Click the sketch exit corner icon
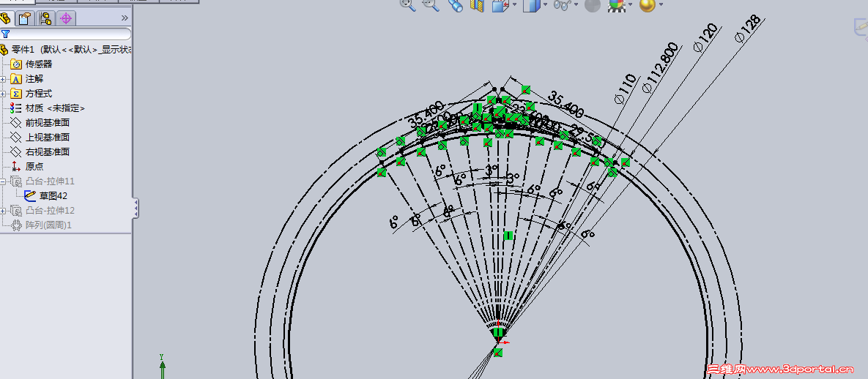Screen dimensions: 868x379 [861, 28]
